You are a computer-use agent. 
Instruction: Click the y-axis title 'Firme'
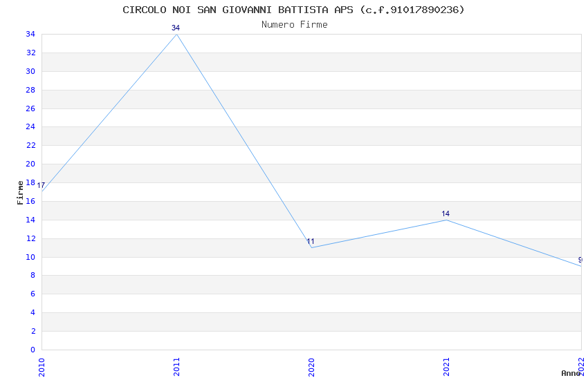coord(20,193)
